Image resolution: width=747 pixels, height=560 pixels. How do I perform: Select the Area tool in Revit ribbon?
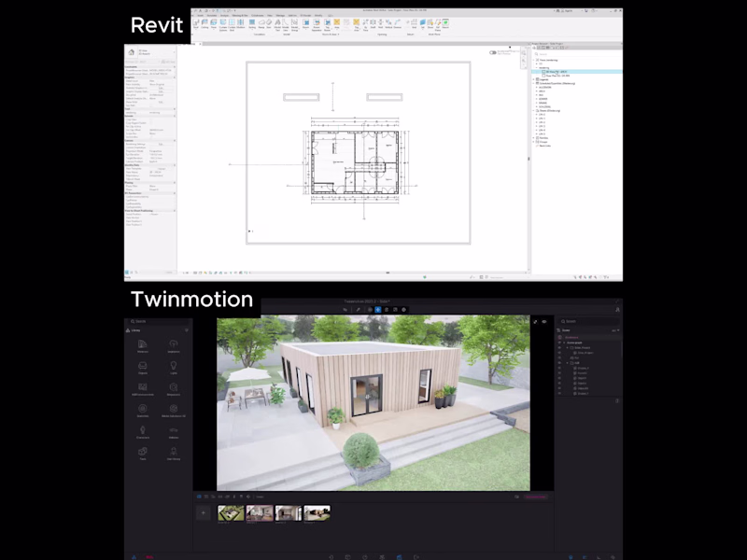coord(337,23)
